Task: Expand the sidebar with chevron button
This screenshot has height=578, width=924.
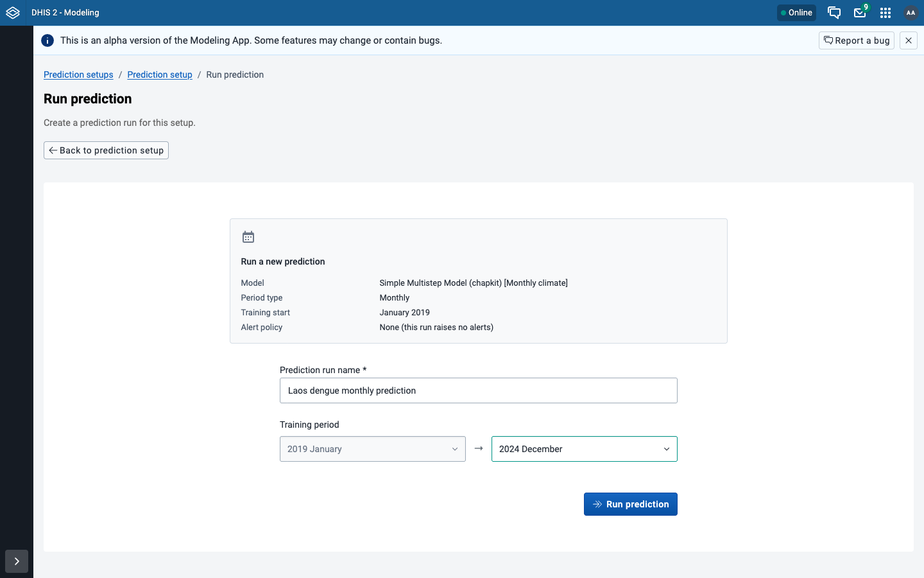Action: [x=17, y=561]
